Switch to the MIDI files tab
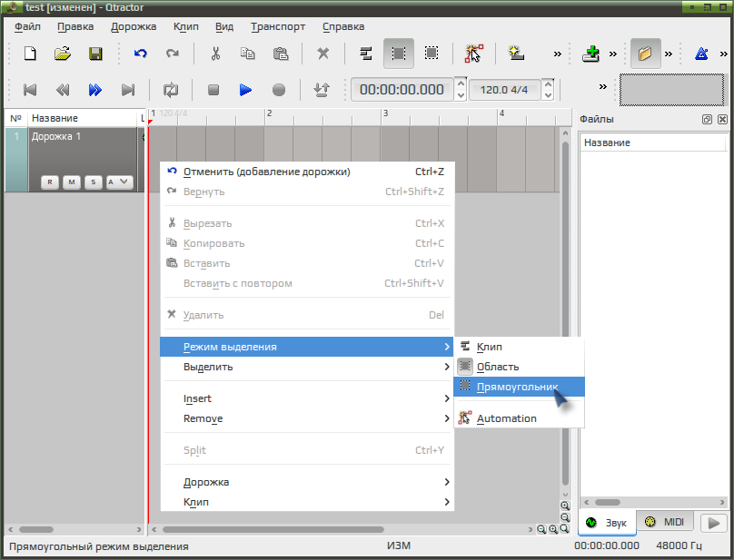The image size is (734, 560). [665, 522]
